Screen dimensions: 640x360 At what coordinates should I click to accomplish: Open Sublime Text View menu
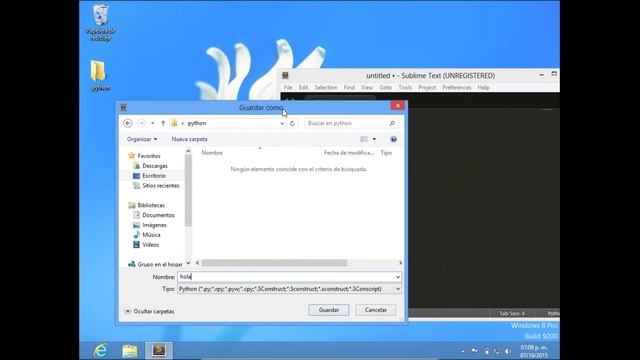(367, 87)
